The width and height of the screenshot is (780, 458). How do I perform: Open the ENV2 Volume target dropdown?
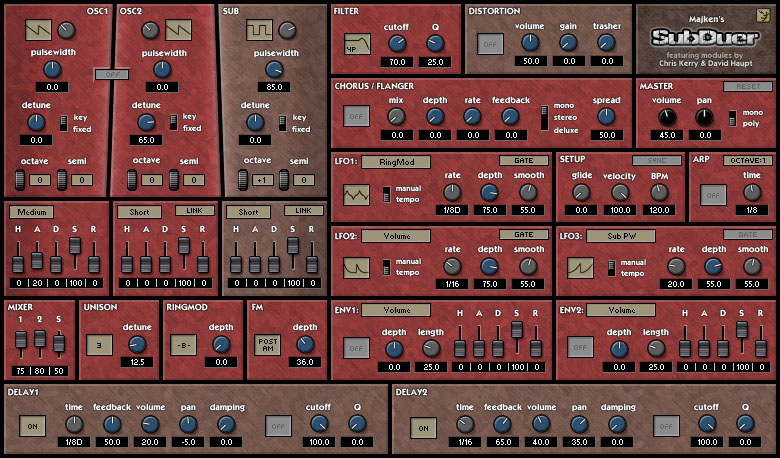[x=621, y=310]
